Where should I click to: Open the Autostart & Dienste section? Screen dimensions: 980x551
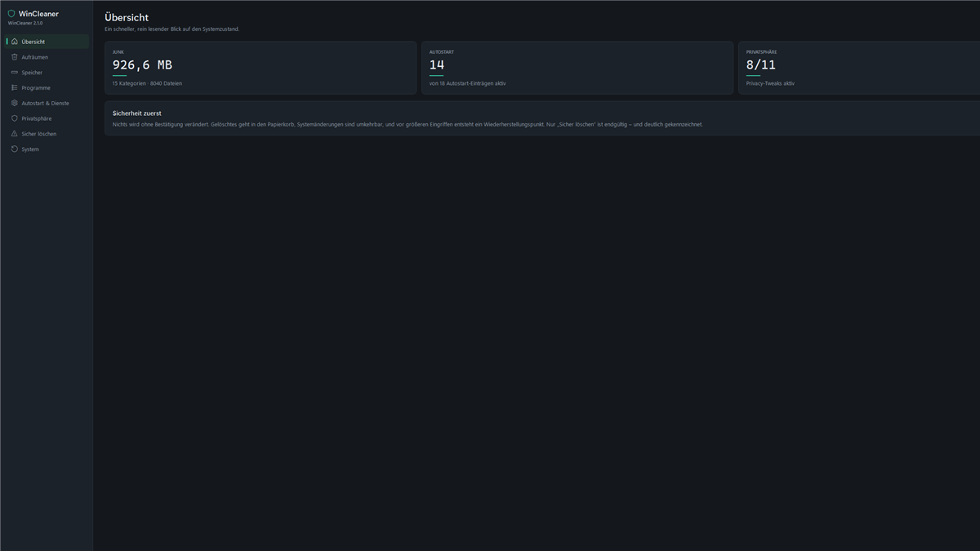tap(47, 103)
